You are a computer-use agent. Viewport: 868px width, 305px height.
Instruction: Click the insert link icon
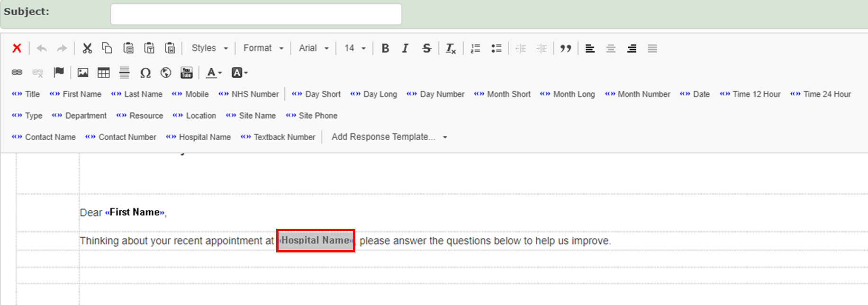pyautogui.click(x=17, y=72)
